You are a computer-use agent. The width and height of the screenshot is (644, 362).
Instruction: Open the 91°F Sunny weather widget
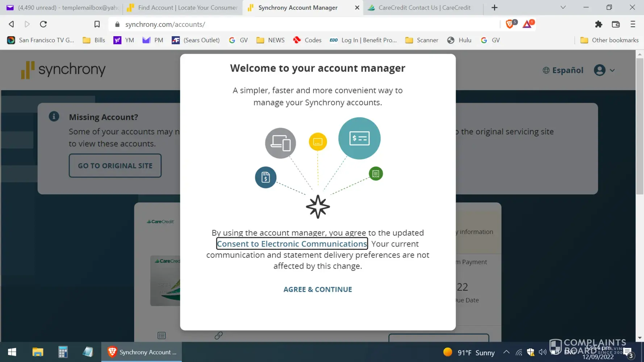point(469,353)
